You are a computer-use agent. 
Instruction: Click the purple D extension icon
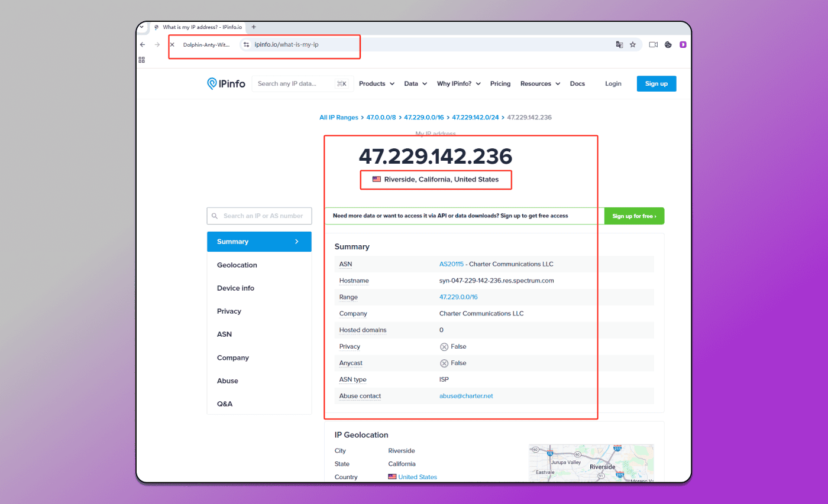pyautogui.click(x=683, y=44)
